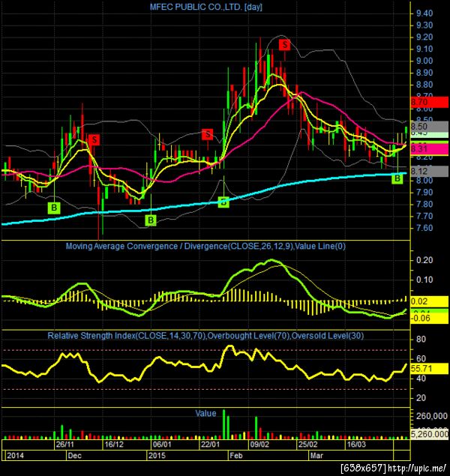Viewport: 450px width, 476px height.
Task: Click the red S marker near 9.20 peak
Action: coord(284,45)
